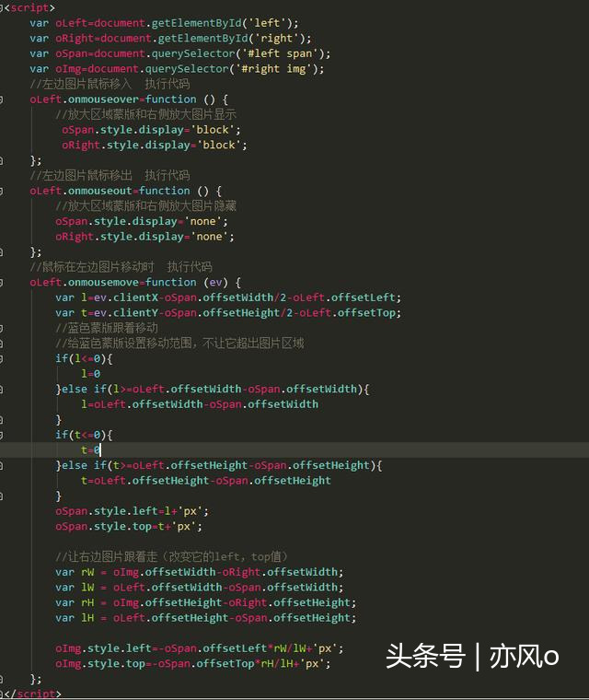The width and height of the screenshot is (589, 700).
Task: Click the oSpan.style.display='none' line
Action: [142, 221]
